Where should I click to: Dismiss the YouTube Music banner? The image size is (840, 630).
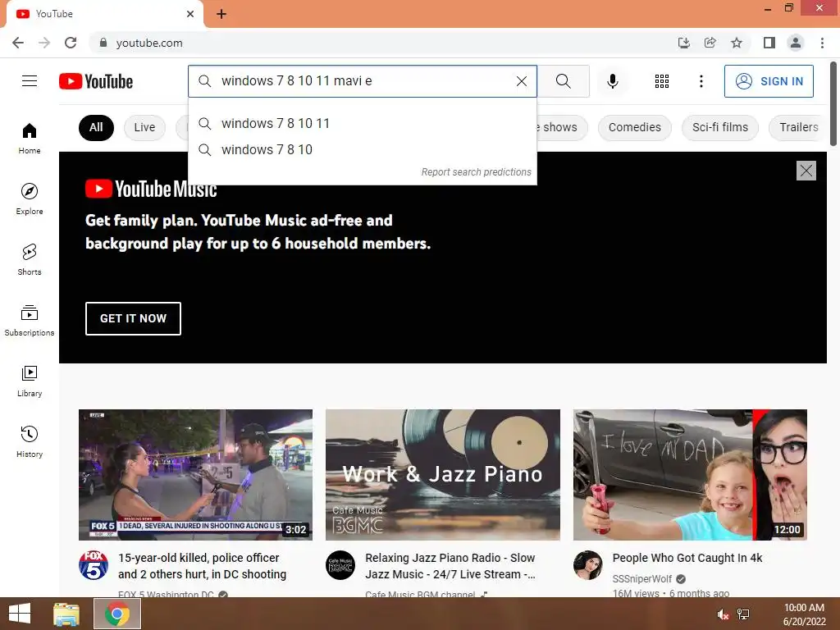click(806, 171)
